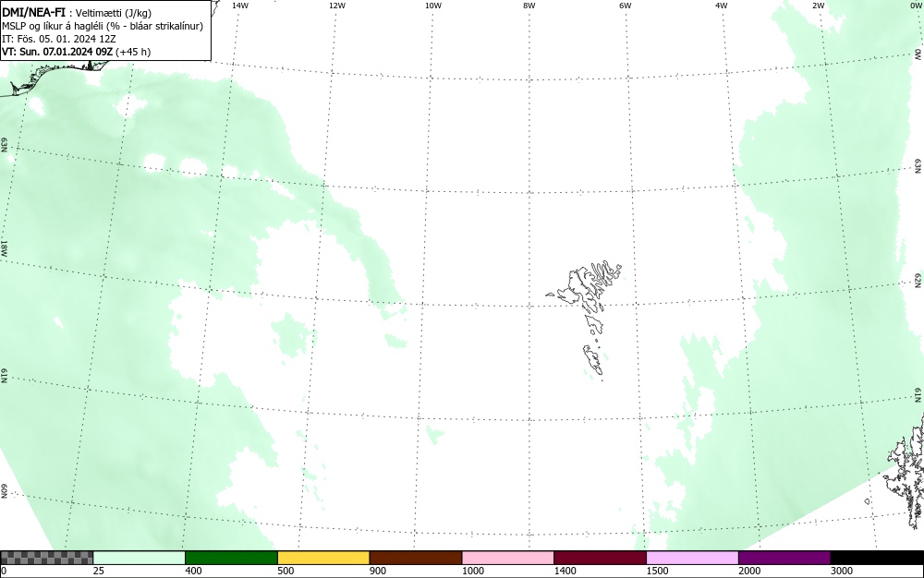
Task: Click the 'IT: Fös. 05. 01. 2024 12Z' line
Action: (59, 39)
